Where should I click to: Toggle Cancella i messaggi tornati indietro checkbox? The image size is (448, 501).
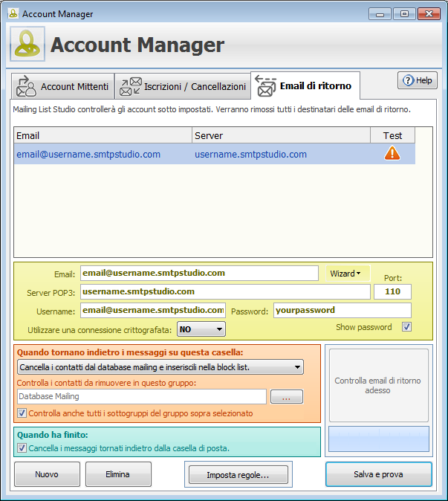coord(22,448)
